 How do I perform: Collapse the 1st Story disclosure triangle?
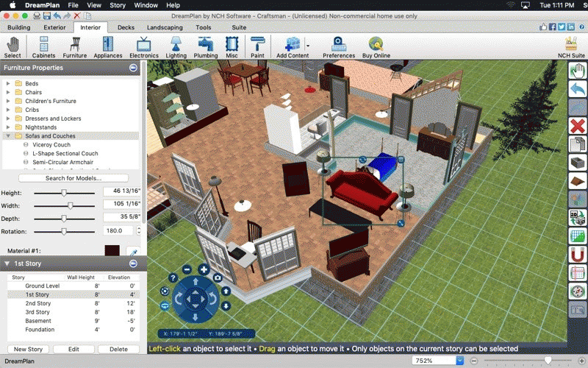7,263
